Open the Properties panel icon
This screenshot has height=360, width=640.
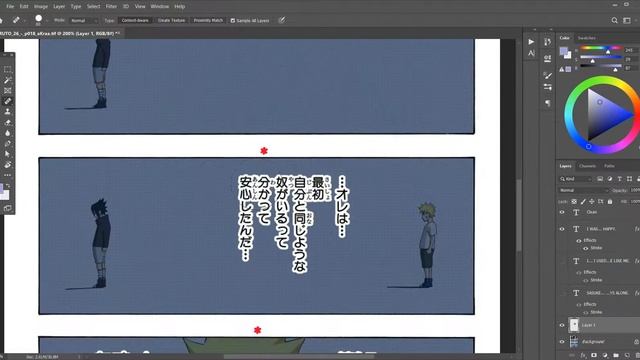pyautogui.click(x=548, y=58)
